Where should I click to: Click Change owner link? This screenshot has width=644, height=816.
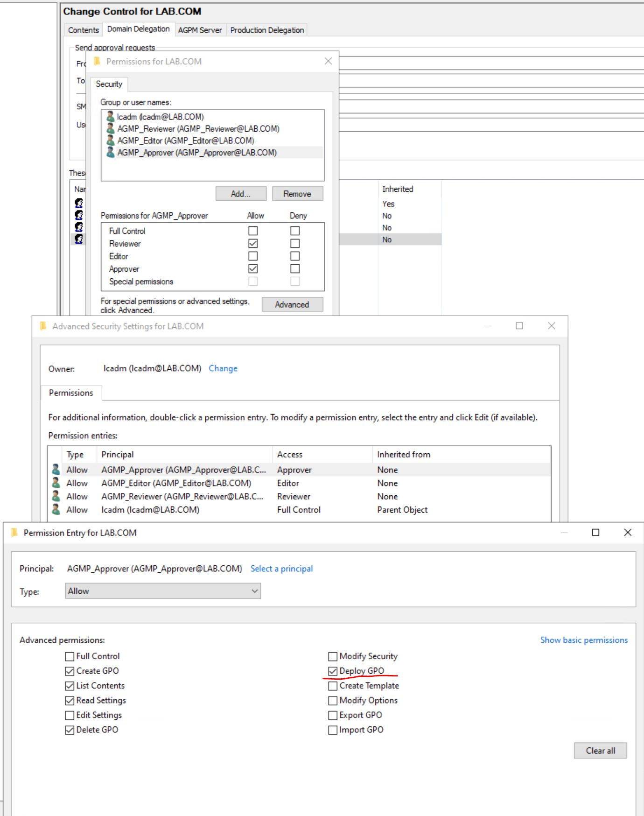pos(223,368)
